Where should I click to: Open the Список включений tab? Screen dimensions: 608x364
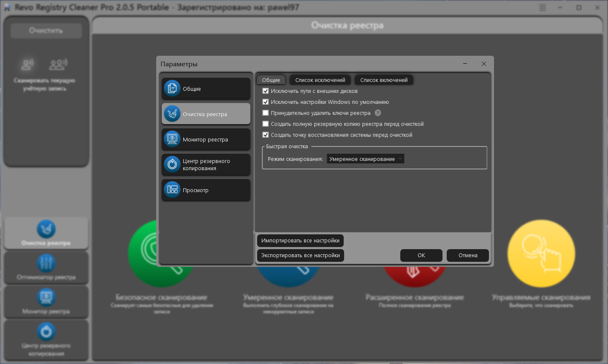pos(384,80)
